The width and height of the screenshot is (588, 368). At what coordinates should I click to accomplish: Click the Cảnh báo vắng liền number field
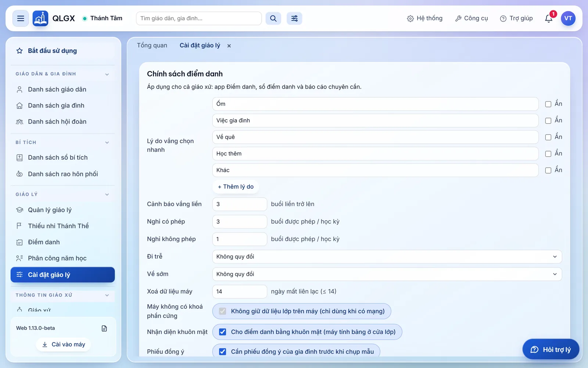coord(240,204)
